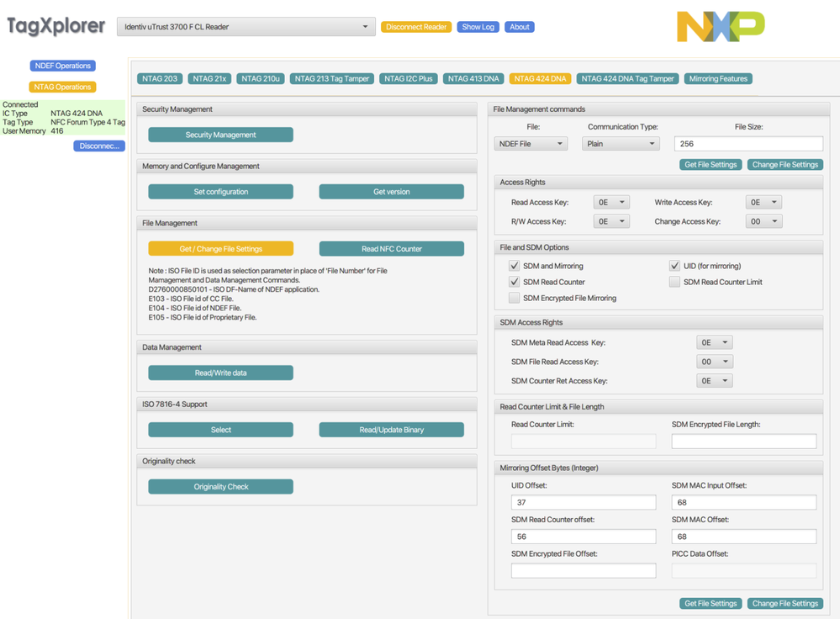Switch to the NTAG 21x tab
840x619 pixels.
(209, 79)
